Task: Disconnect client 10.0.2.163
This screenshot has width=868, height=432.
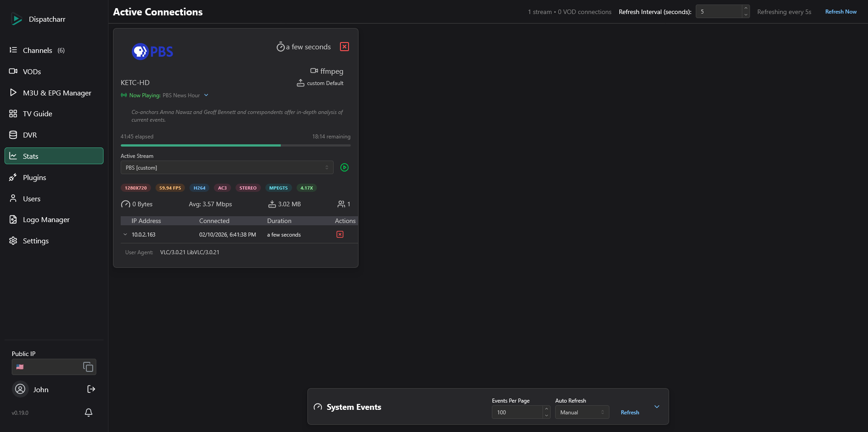Action: [x=340, y=234]
